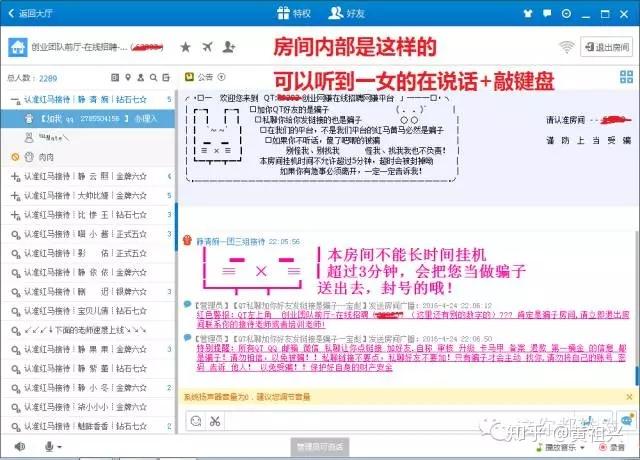Open the 好友 friends menu
Screen dimensions: 640x460
click(x=347, y=13)
